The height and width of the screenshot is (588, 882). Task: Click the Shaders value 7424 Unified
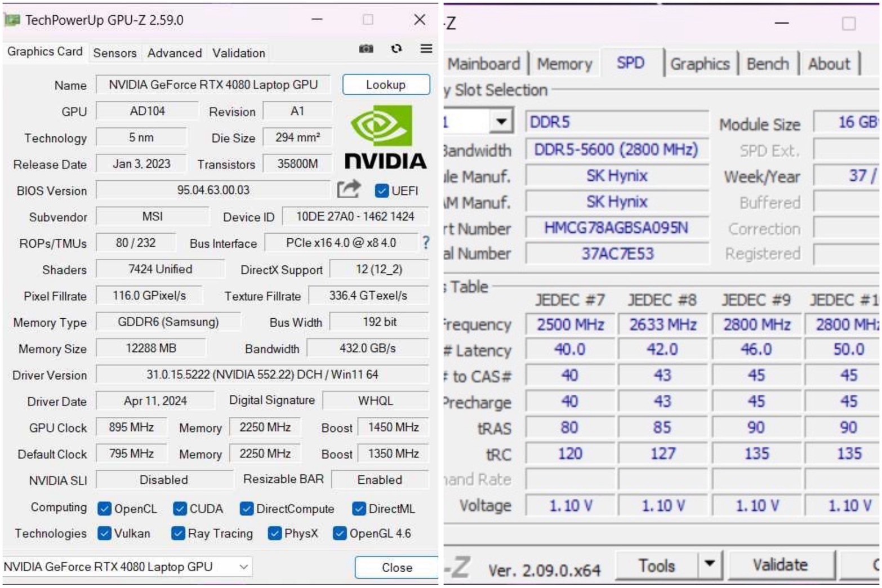coord(160,269)
